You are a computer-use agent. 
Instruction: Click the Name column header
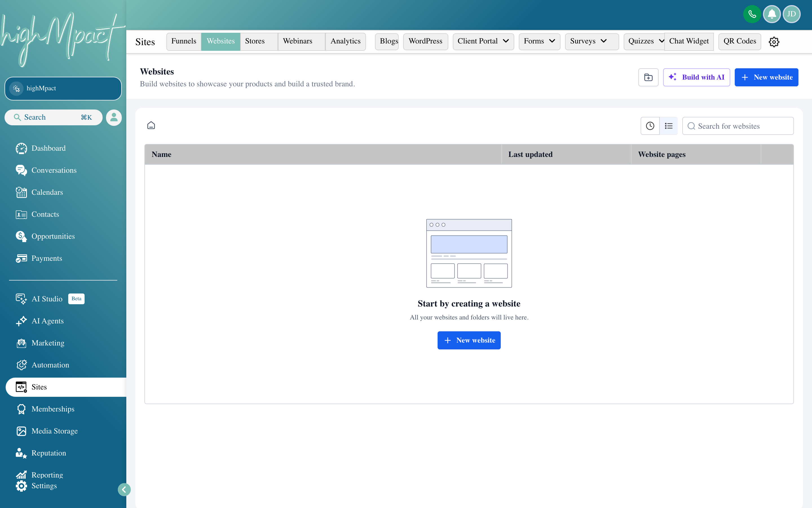323,155
